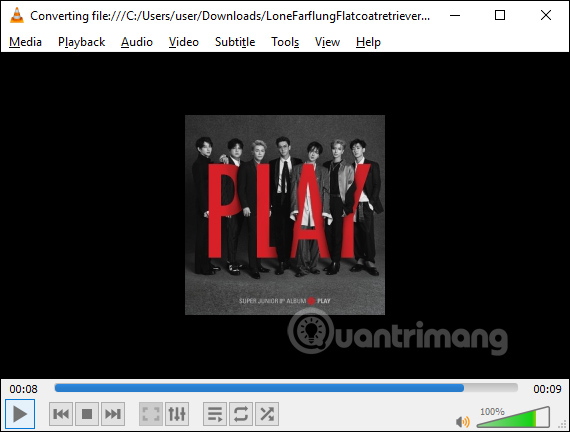Open the Subtitle menu
The width and height of the screenshot is (570, 432).
235,42
